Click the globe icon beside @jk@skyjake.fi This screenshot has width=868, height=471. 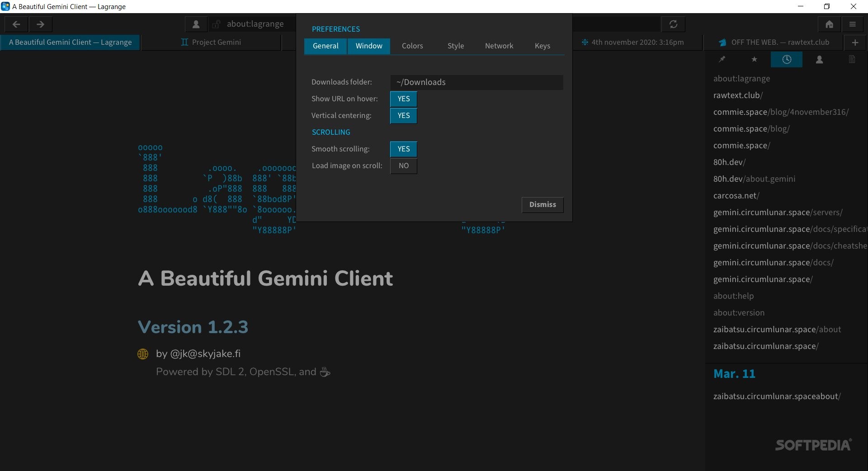[143, 354]
